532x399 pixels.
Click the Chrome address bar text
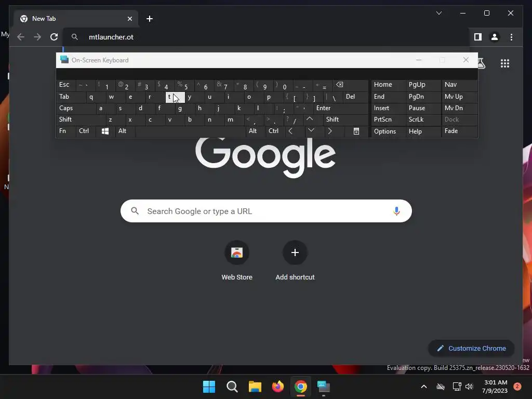[x=111, y=37]
